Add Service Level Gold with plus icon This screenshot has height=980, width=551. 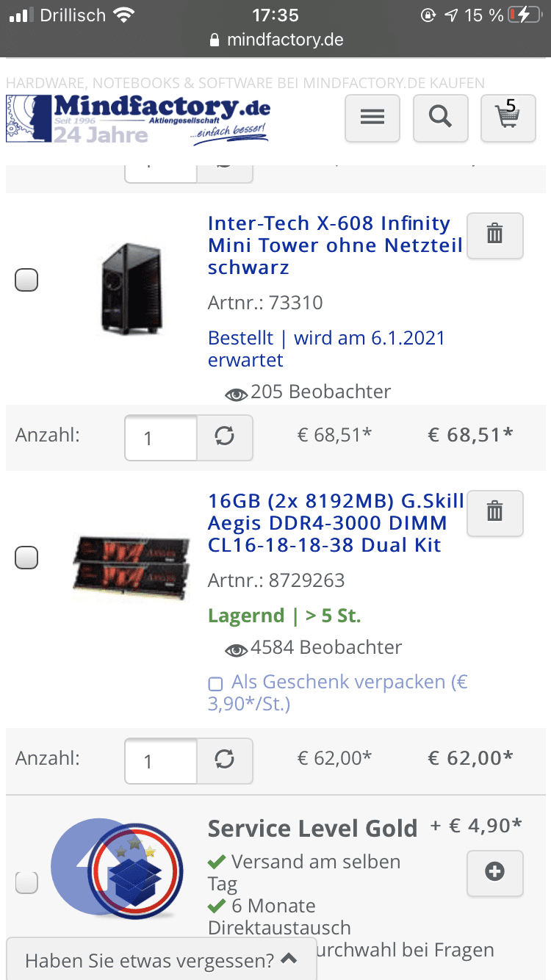click(x=495, y=873)
